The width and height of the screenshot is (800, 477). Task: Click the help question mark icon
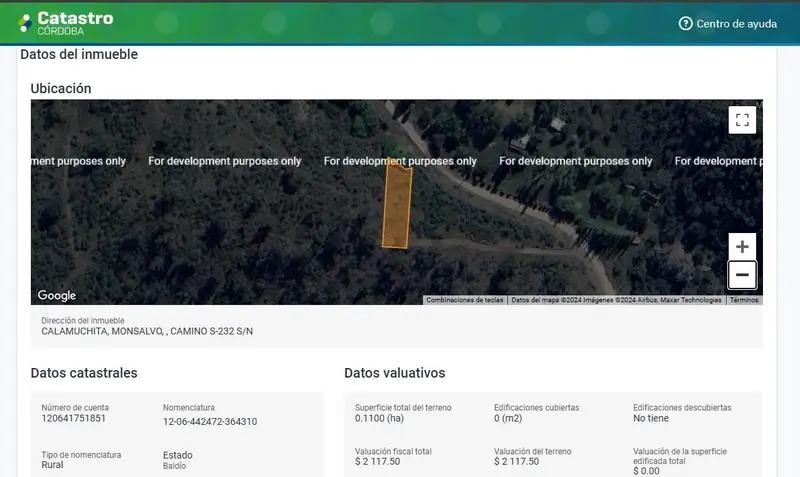click(x=685, y=23)
